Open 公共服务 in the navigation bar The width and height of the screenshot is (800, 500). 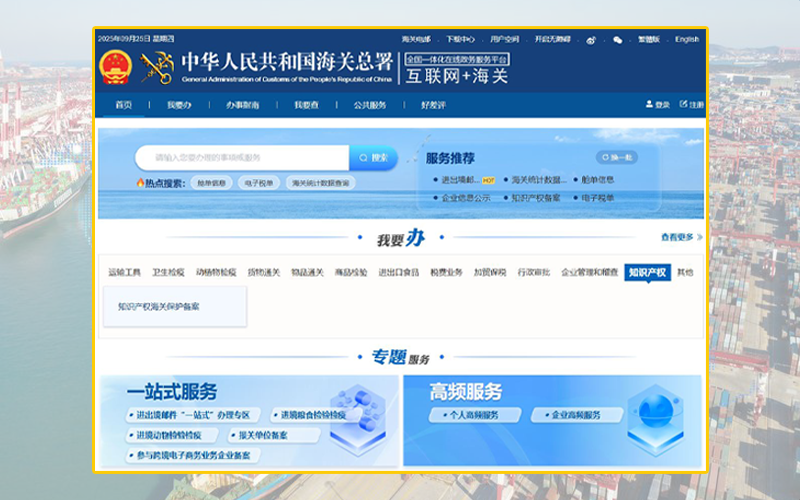click(370, 105)
